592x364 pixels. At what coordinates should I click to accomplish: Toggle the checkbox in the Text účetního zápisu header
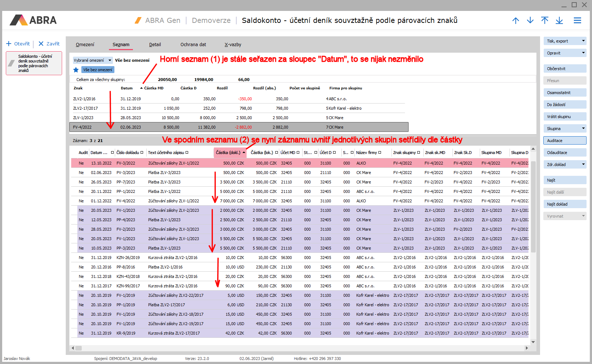[187, 153]
